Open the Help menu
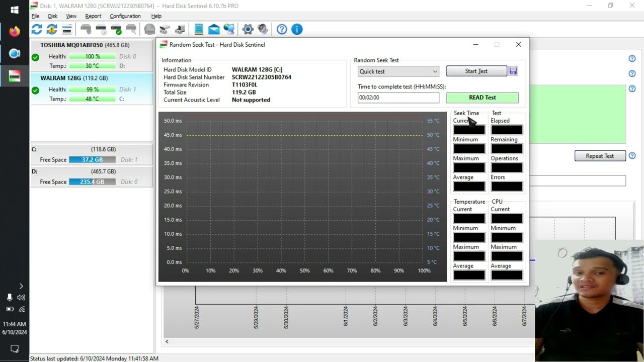 [156, 16]
